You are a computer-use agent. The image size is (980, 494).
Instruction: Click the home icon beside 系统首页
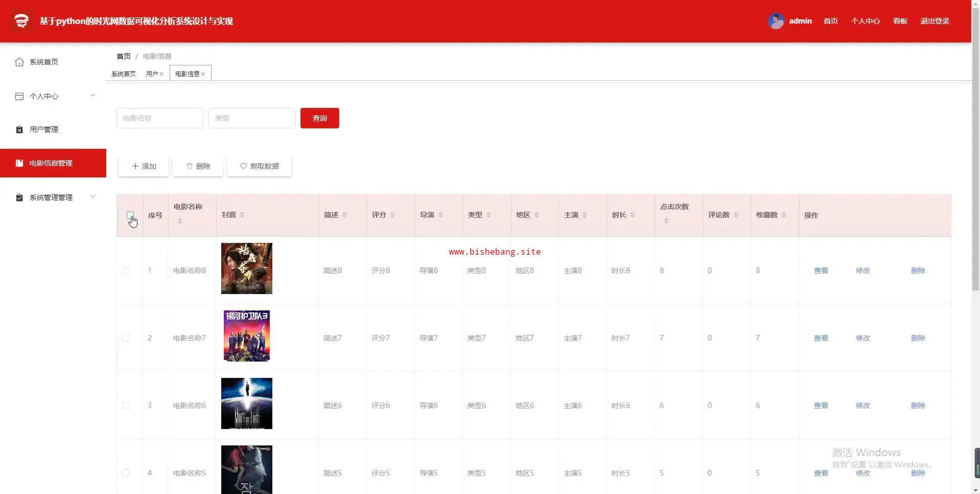click(x=19, y=62)
